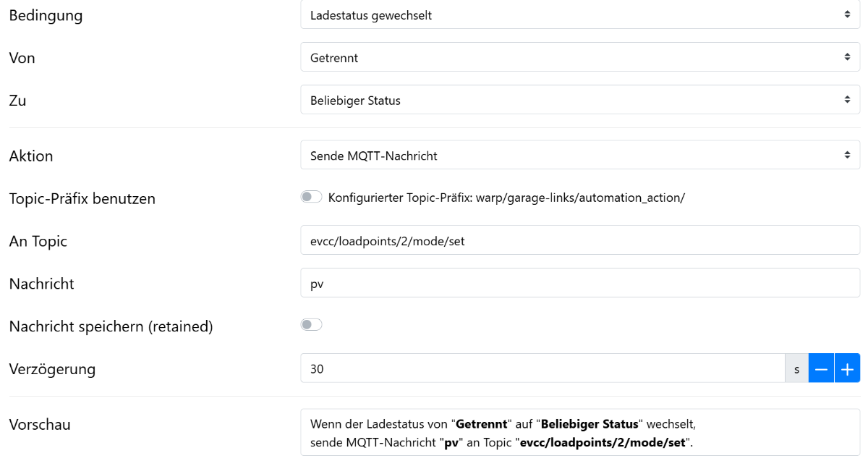Click the Vorschau preview text box
The height and width of the screenshot is (461, 868).
coord(579,432)
